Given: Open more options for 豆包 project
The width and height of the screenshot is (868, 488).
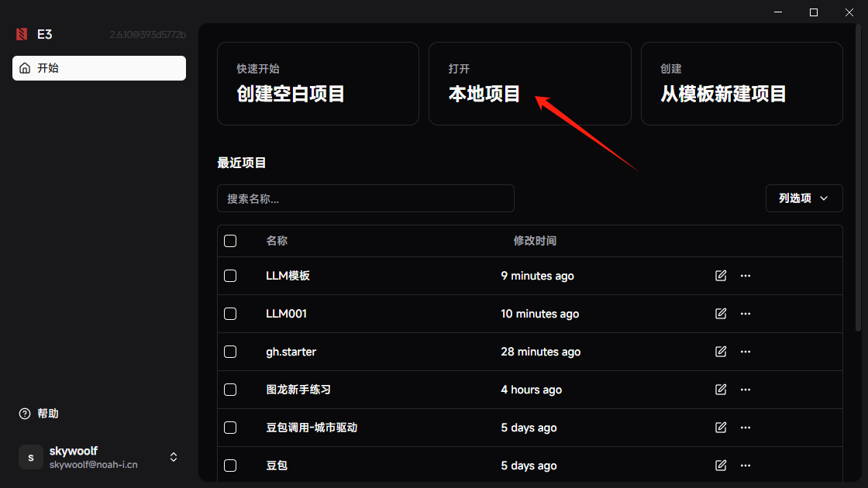Looking at the screenshot, I should coord(746,466).
